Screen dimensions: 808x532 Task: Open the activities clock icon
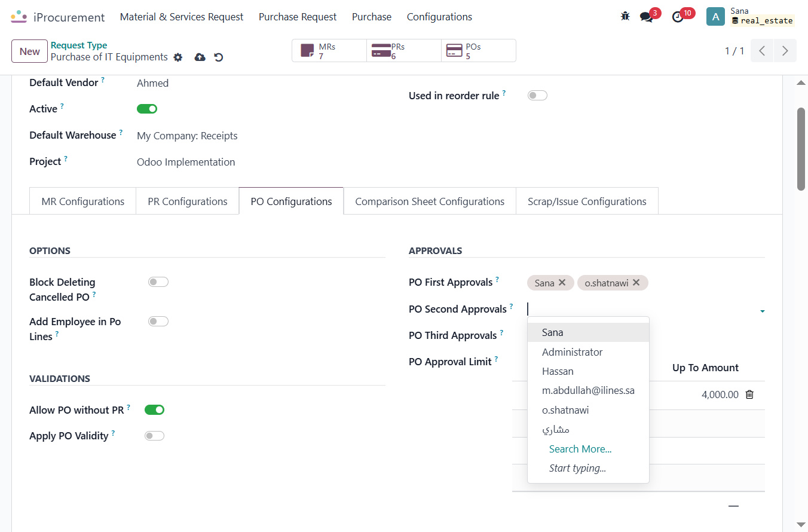click(x=678, y=17)
